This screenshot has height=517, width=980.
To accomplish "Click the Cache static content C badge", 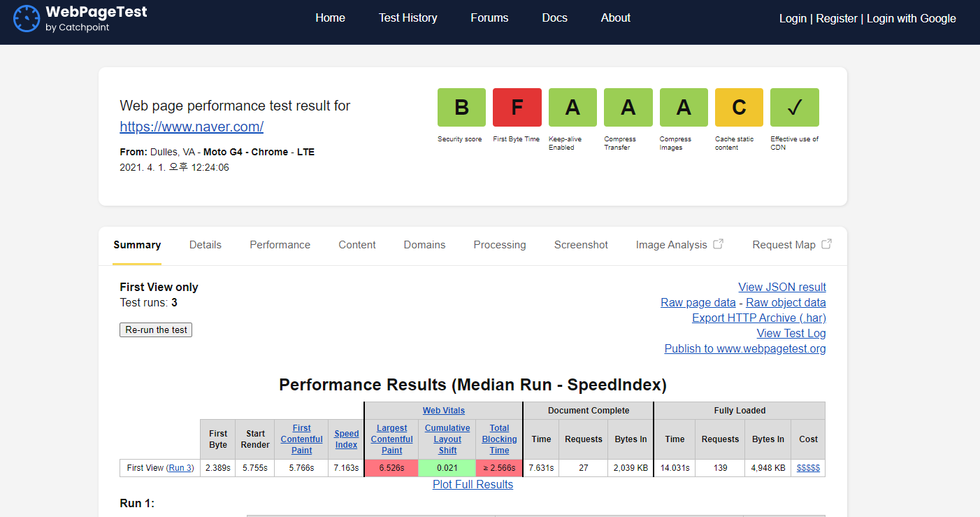I will click(x=740, y=107).
